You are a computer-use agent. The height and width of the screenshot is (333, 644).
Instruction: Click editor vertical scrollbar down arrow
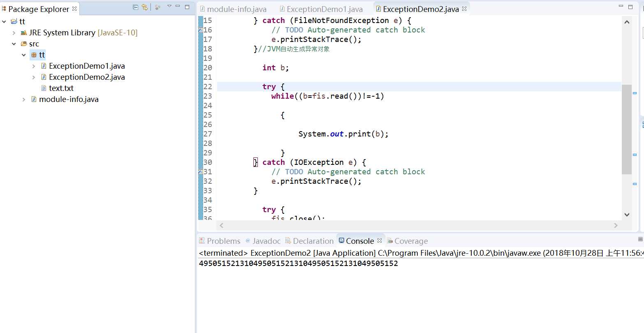tap(627, 214)
